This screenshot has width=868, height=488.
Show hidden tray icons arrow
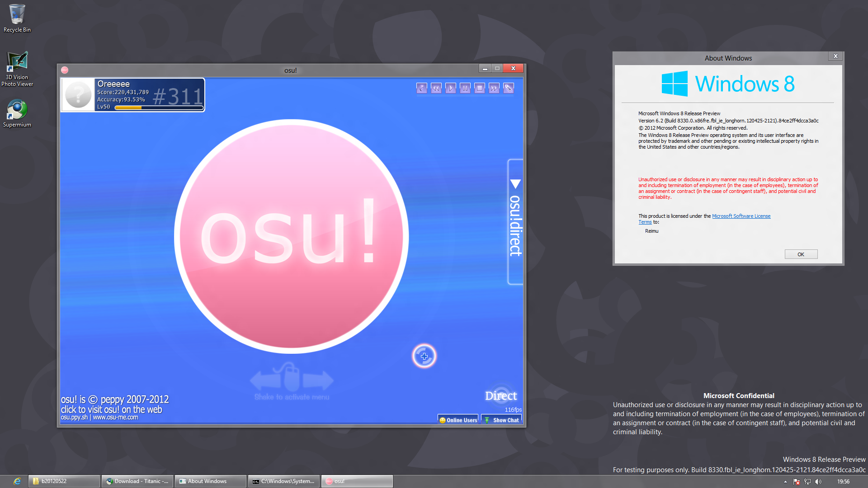[x=785, y=482]
